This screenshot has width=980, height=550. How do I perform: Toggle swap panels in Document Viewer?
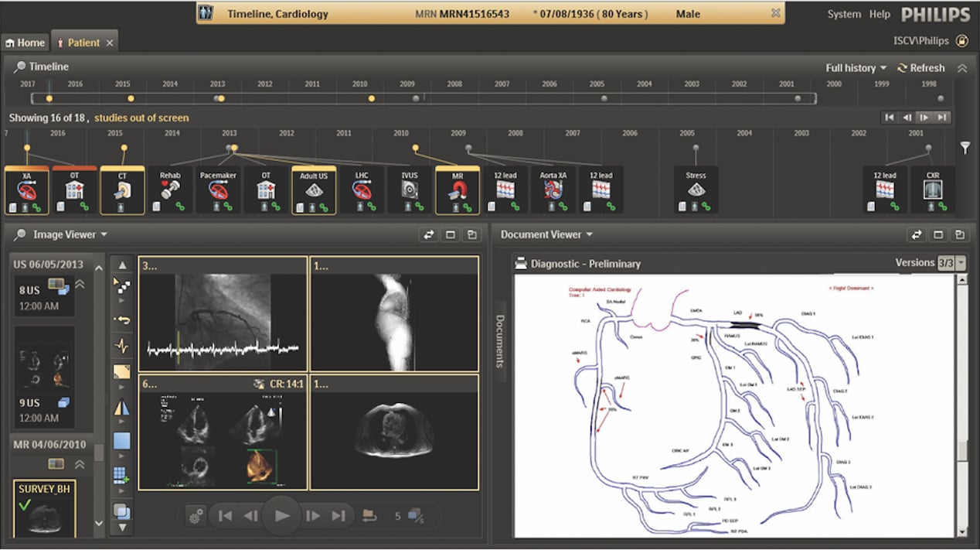click(917, 235)
